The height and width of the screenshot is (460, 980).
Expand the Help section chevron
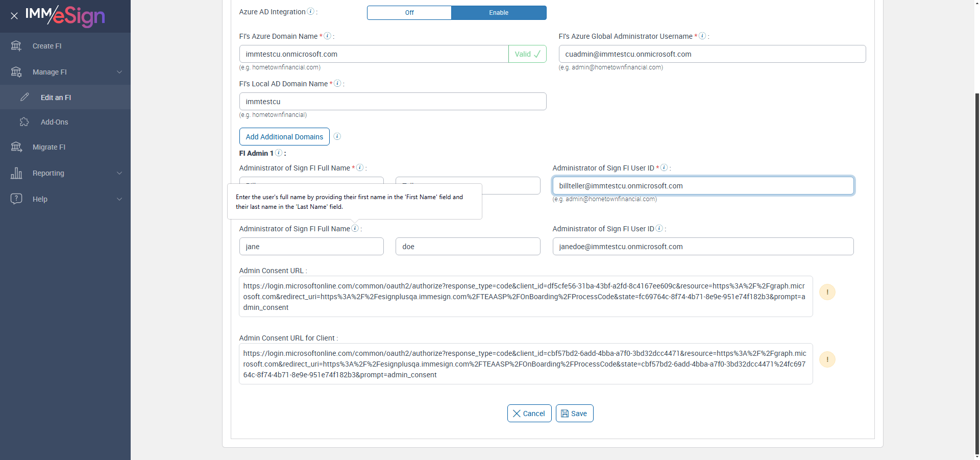pos(119,199)
